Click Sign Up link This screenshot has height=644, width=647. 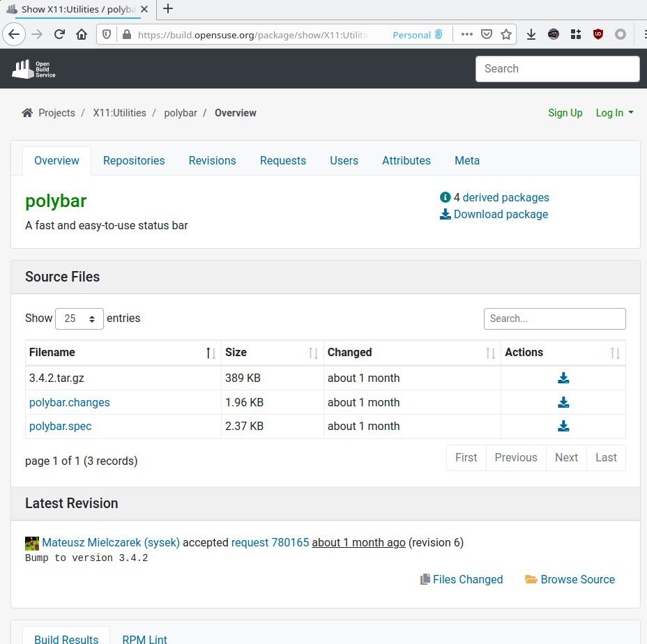point(565,113)
